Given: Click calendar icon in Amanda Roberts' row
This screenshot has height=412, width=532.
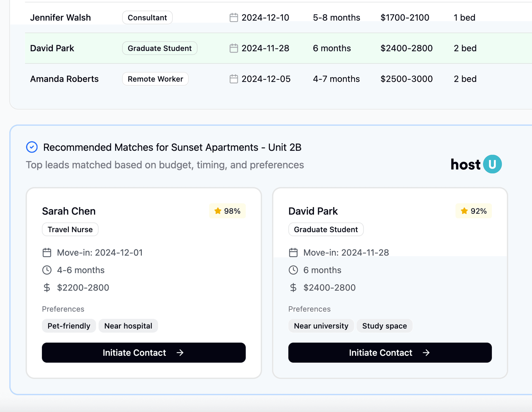Looking at the screenshot, I should point(234,79).
